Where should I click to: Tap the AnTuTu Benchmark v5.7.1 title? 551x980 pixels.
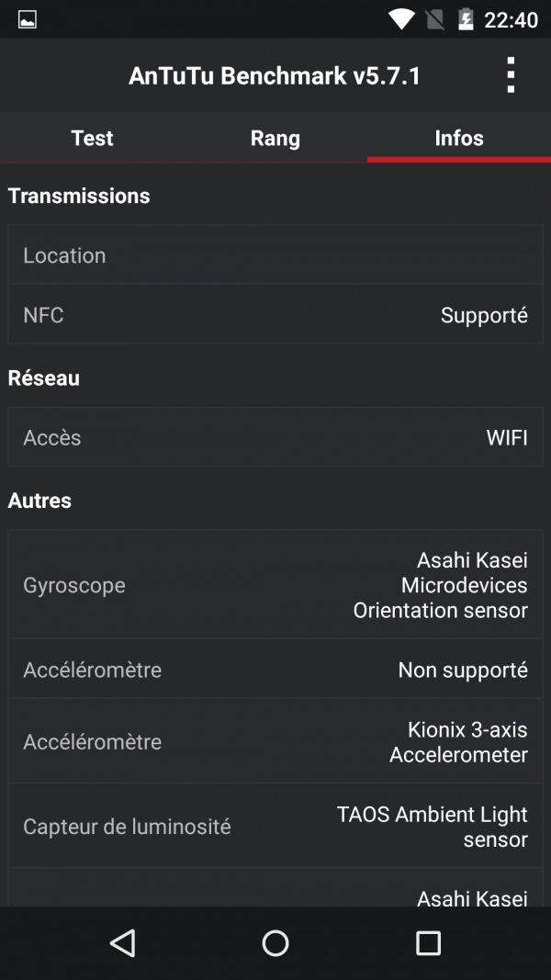pos(275,75)
